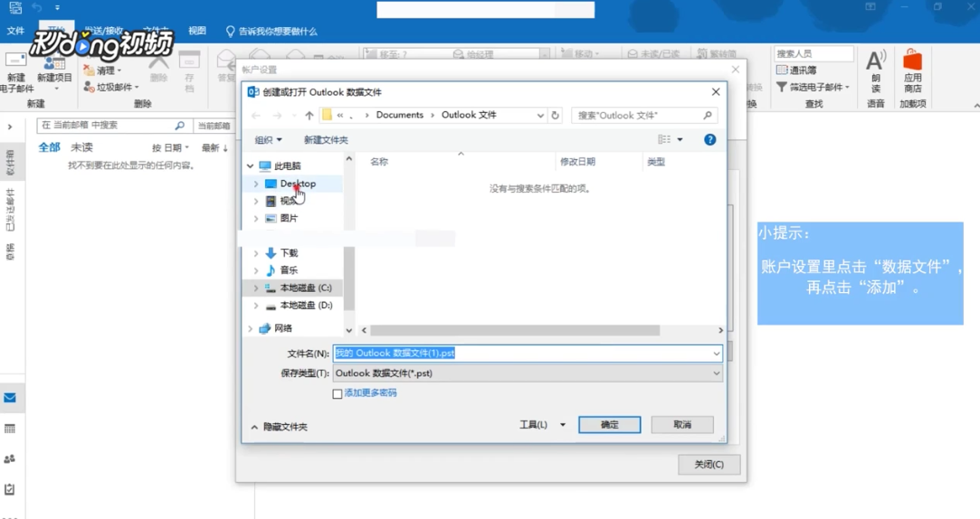
Task: Open the 工具(L) dropdown
Action: (543, 425)
